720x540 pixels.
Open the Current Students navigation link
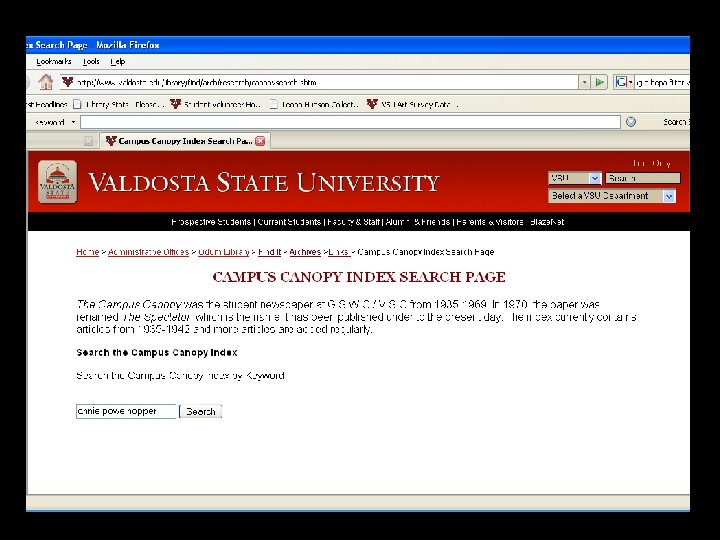(289, 222)
